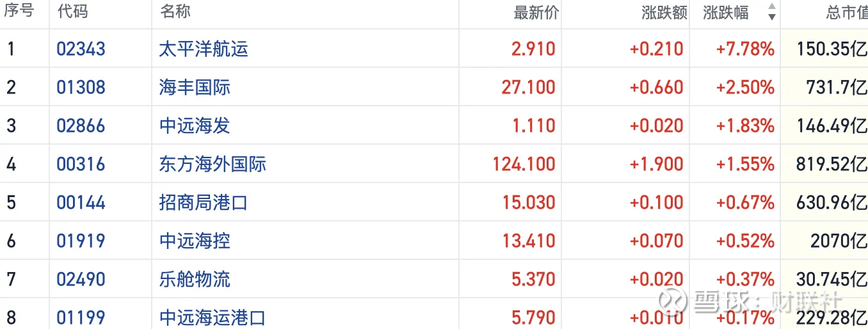Open the 中远海控 stock link

[x=195, y=241]
